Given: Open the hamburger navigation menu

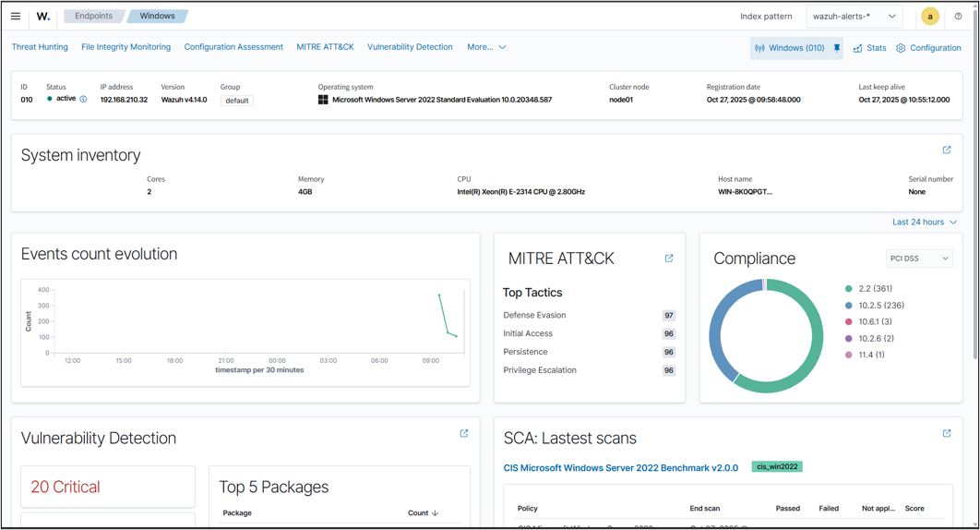Looking at the screenshot, I should point(16,17).
